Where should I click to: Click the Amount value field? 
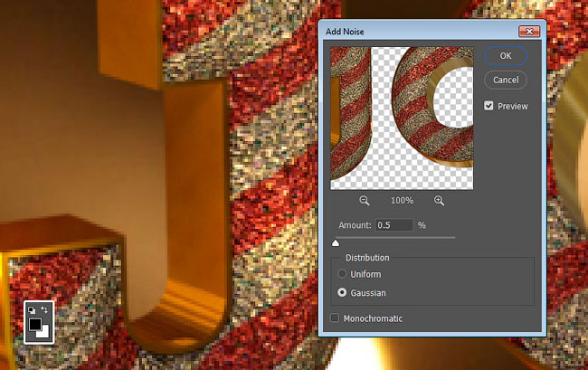394,225
